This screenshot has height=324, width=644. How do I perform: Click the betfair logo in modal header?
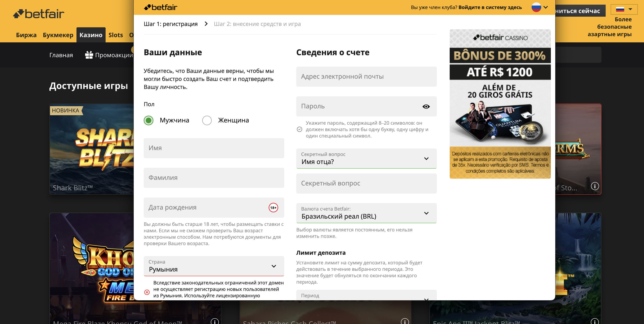(x=161, y=7)
